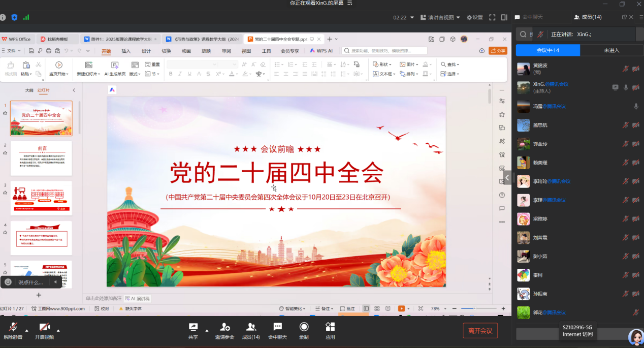Select member 孙振南 in list
This screenshot has width=644, height=348.
point(578,294)
